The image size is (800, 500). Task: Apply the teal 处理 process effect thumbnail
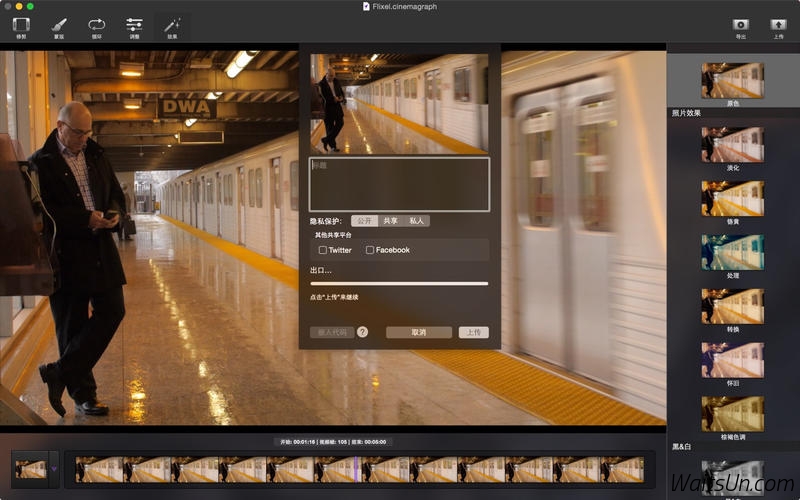pos(733,253)
